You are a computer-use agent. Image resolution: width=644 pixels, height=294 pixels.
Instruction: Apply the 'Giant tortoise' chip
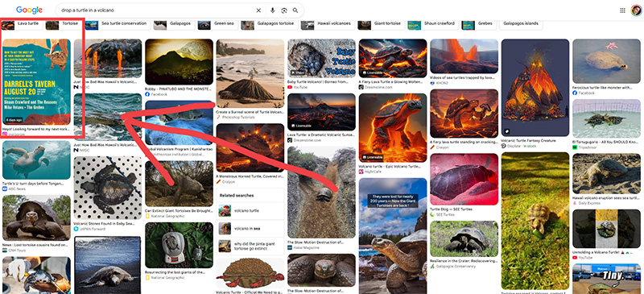(x=381, y=24)
